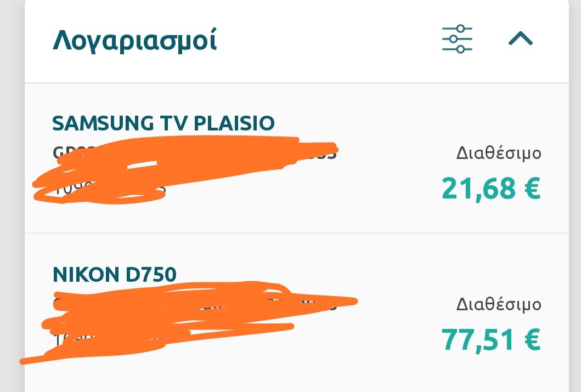Open the SAMSUNG TV PLAISIO account name
The height and width of the screenshot is (392, 581).
point(163,123)
